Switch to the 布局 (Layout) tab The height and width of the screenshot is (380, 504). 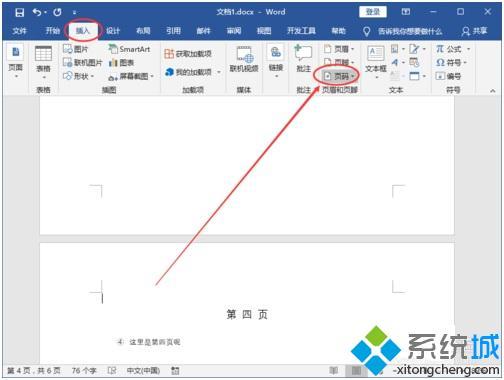pos(143,31)
